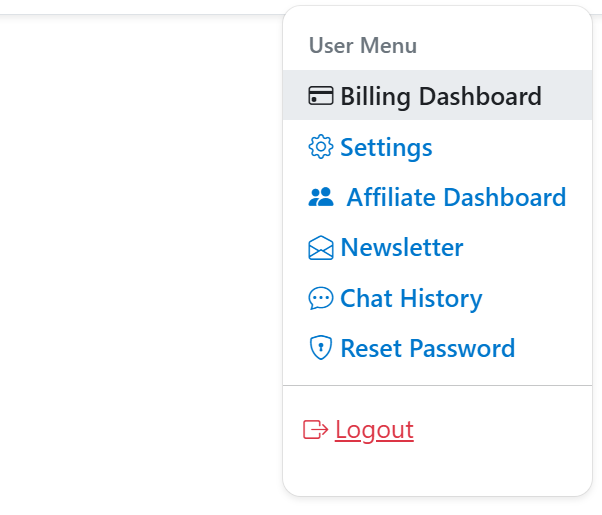Click the gear icon next to Settings
Image resolution: width=602 pixels, height=515 pixels.
coord(321,147)
